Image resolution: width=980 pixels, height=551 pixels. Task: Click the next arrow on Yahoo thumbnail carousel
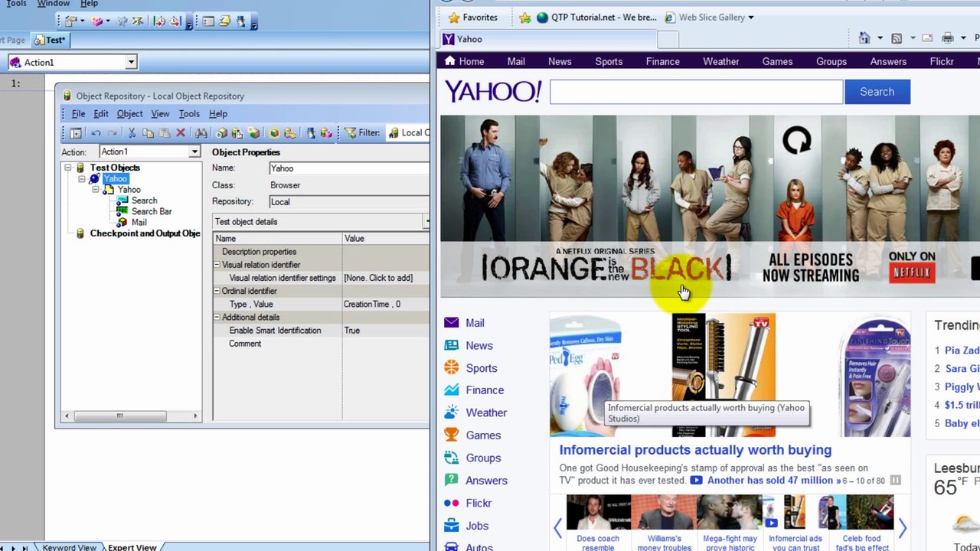coord(902,527)
